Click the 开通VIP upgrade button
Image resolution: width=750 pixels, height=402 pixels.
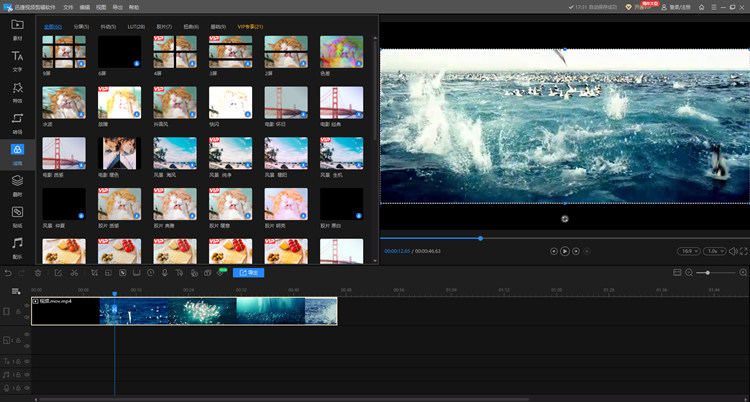click(639, 7)
